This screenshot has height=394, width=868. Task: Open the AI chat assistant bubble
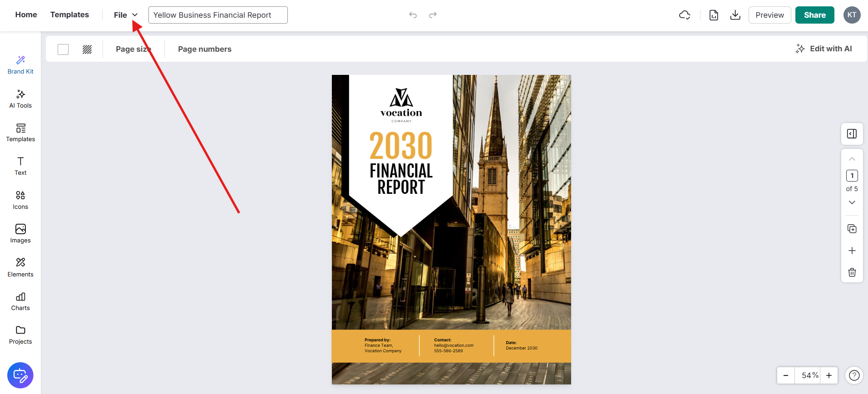point(20,375)
